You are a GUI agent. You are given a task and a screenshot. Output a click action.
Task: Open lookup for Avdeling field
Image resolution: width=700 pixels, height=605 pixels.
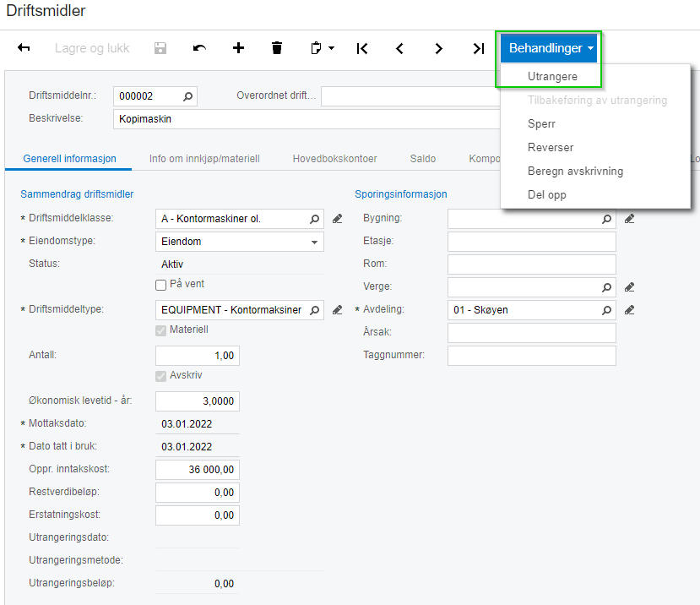[x=607, y=310]
